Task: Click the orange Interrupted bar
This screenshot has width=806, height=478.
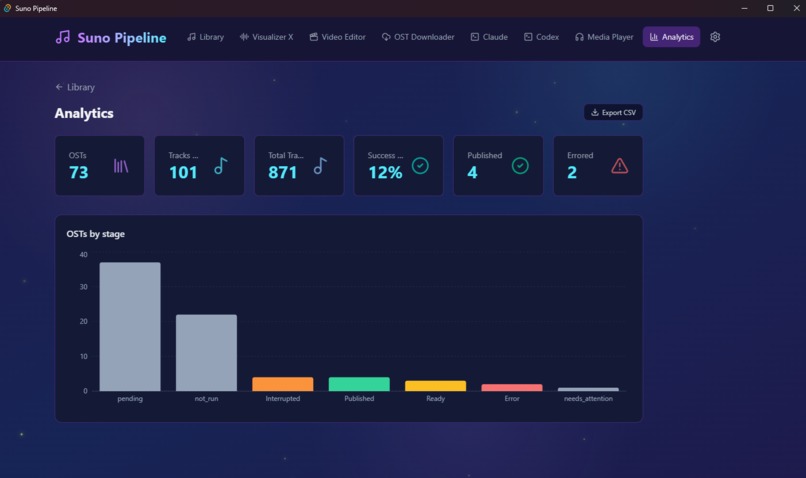Action: (283, 384)
